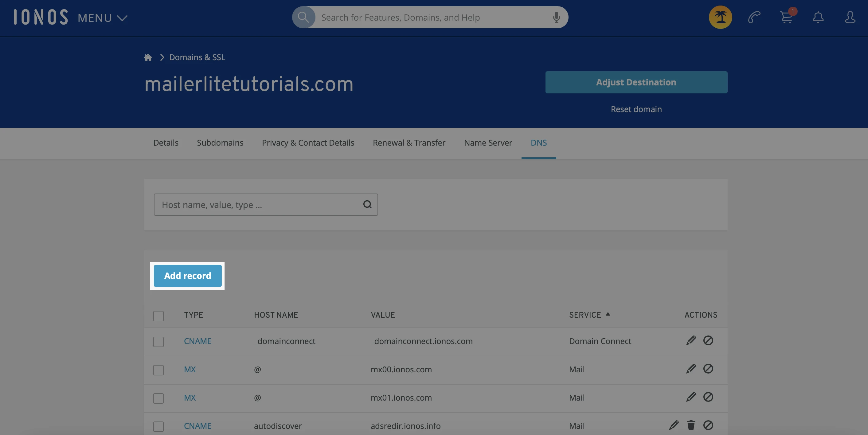Edit the _domainconnect CNAME record

tap(691, 341)
